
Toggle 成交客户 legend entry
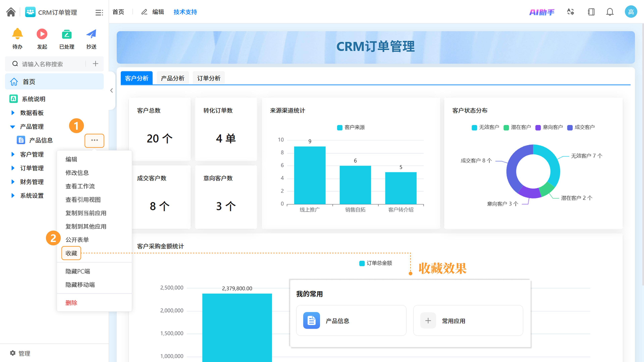coord(581,127)
